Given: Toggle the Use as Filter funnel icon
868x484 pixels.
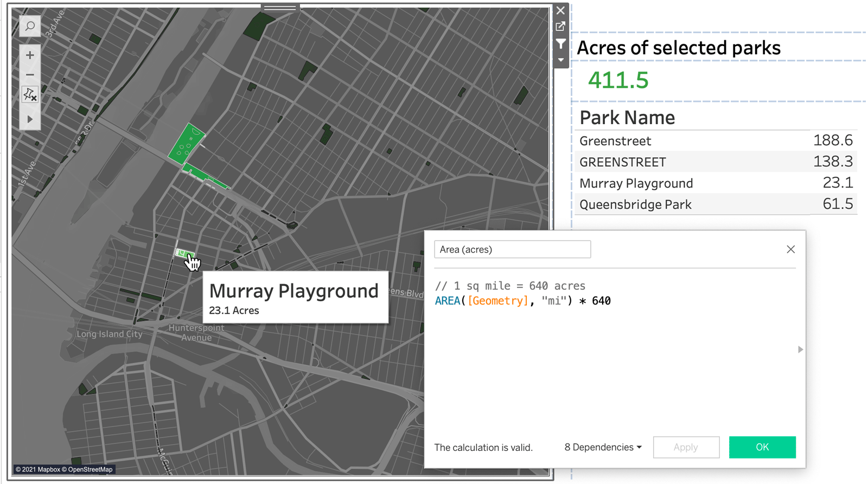Looking at the screenshot, I should coord(560,43).
